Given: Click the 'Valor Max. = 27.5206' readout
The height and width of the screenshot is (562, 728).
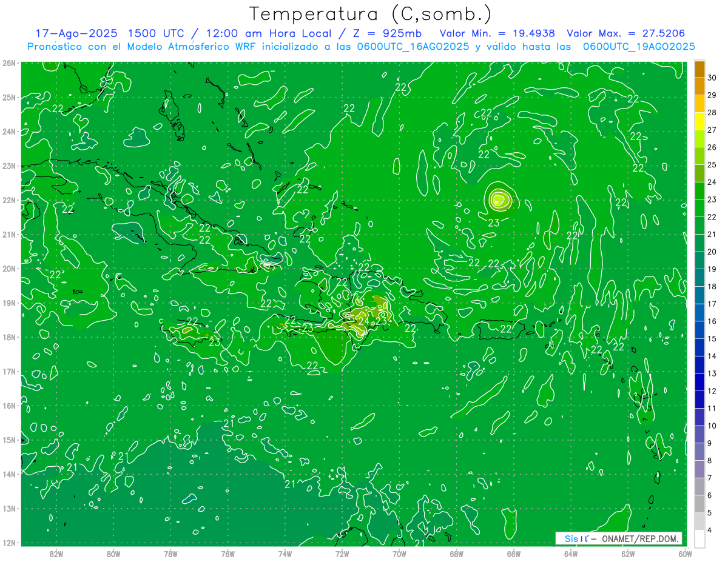Looking at the screenshot, I should point(626,33).
